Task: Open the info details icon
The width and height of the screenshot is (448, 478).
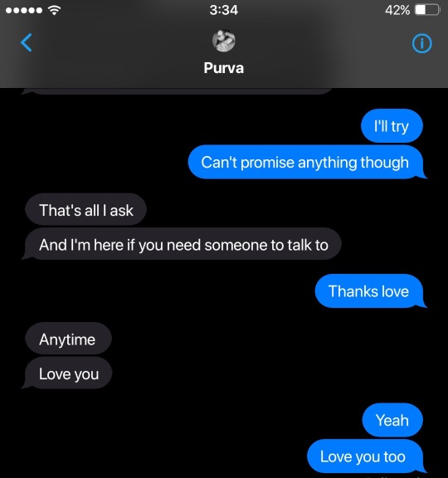Action: [421, 43]
